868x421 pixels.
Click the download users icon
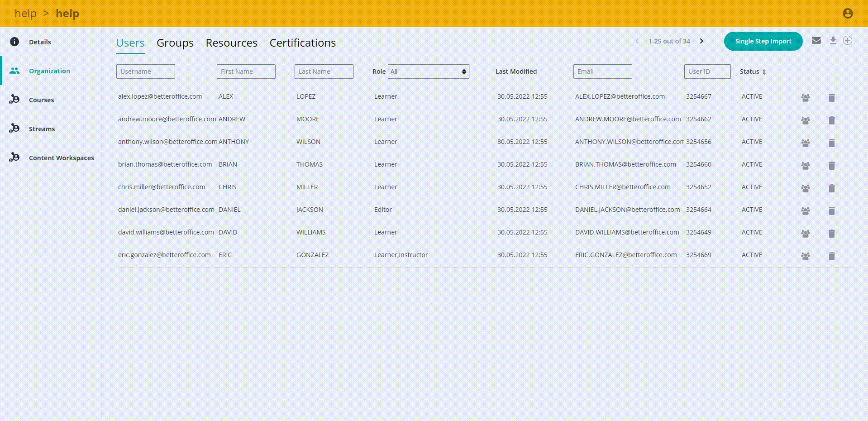[833, 41]
